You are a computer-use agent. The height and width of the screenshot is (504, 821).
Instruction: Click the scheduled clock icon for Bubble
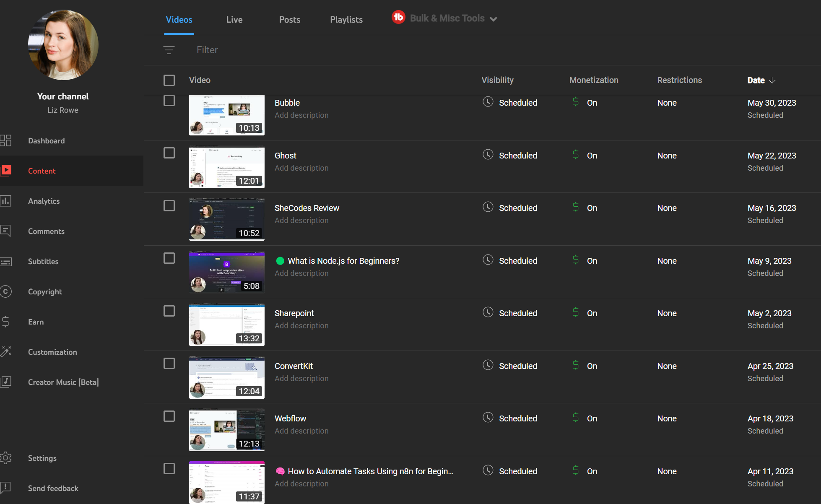tap(488, 102)
